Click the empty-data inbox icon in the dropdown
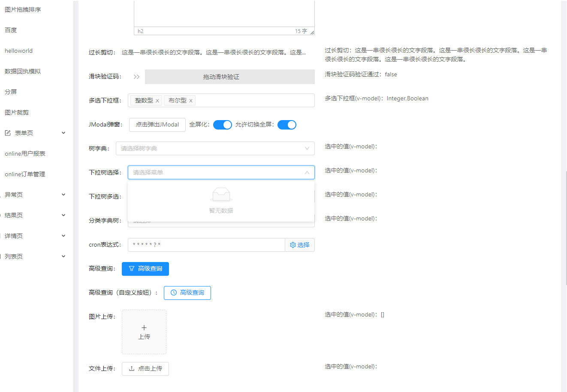567x392 pixels. click(221, 195)
